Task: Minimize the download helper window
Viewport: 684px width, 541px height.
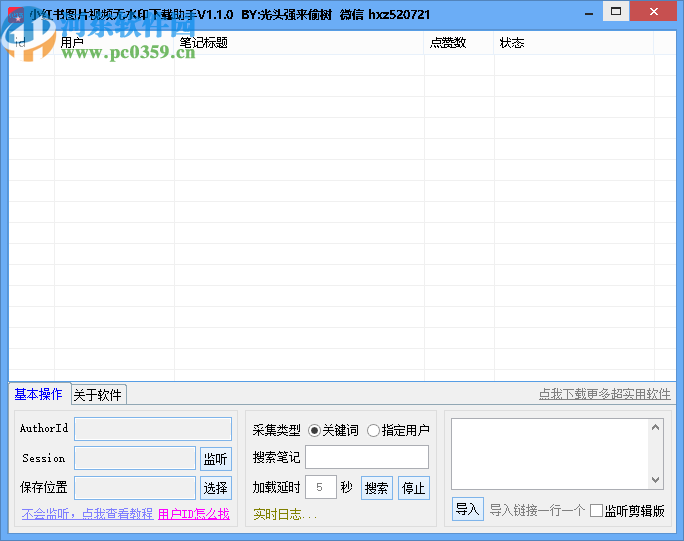Action: click(589, 14)
